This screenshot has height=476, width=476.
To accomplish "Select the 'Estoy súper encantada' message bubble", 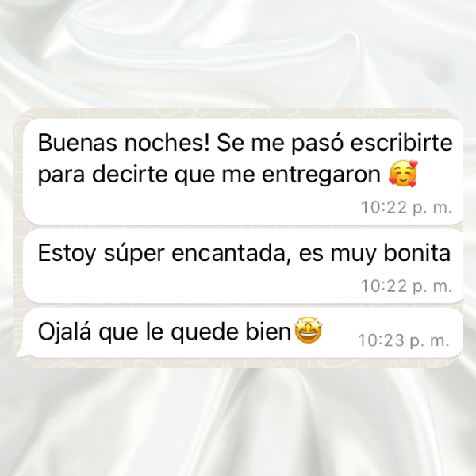I will click(x=243, y=267).
